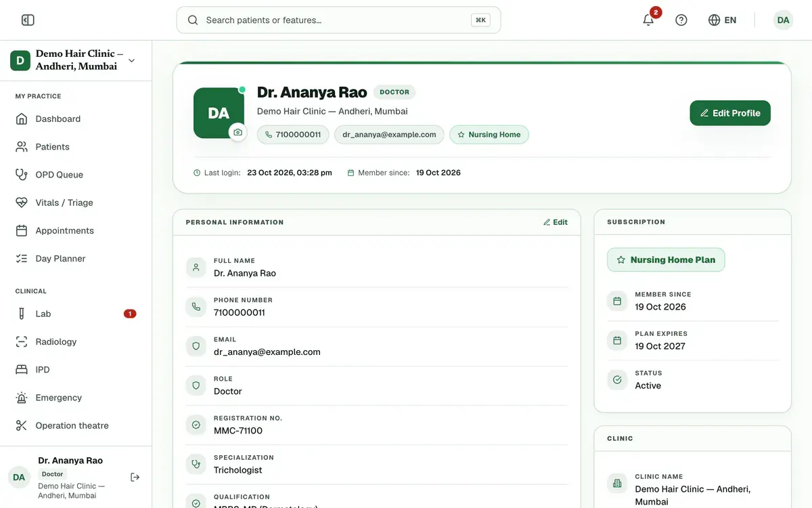The width and height of the screenshot is (812, 508).
Task: Click the large DA profile picture
Action: pos(219,113)
